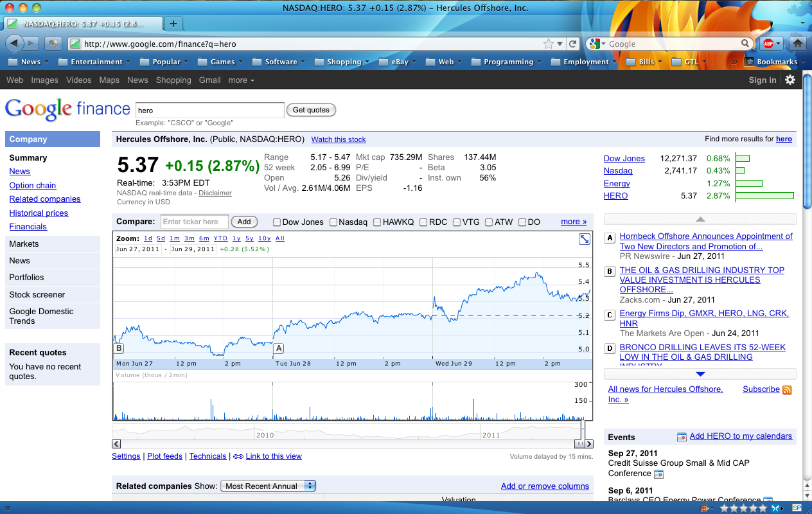
Task: Expand chart to full size icon
Action: pos(585,239)
